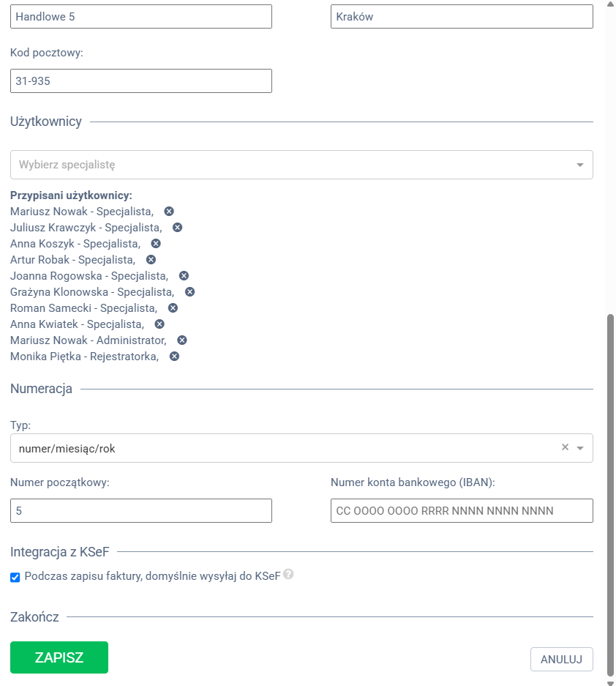Click the Kod pocztowy field
The image size is (616, 686).
point(141,81)
